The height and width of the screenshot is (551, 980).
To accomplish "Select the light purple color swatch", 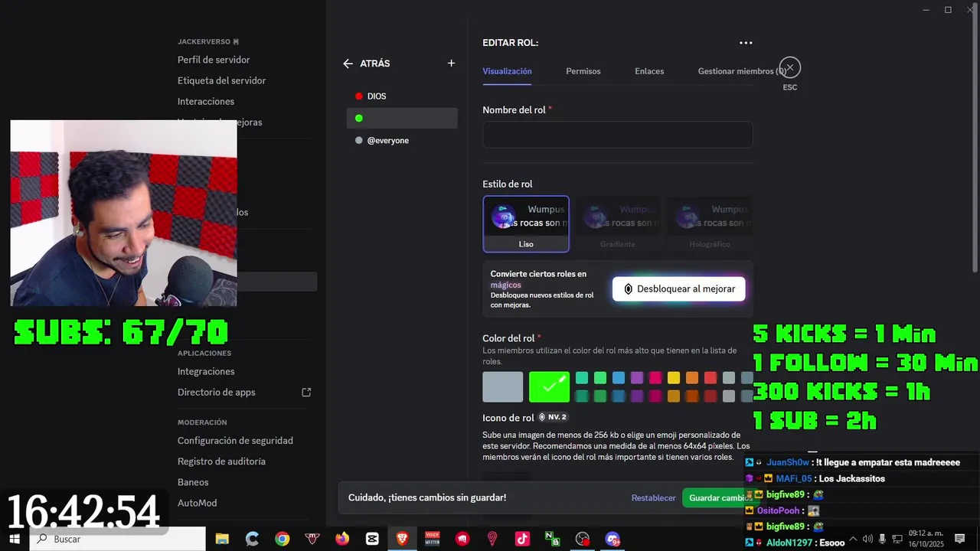I will pyautogui.click(x=637, y=378).
